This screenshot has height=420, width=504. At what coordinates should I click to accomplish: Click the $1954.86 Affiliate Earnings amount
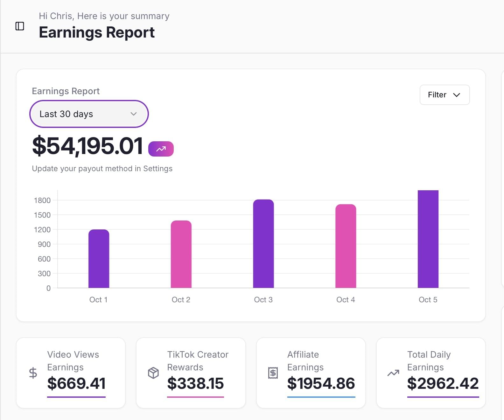click(321, 383)
